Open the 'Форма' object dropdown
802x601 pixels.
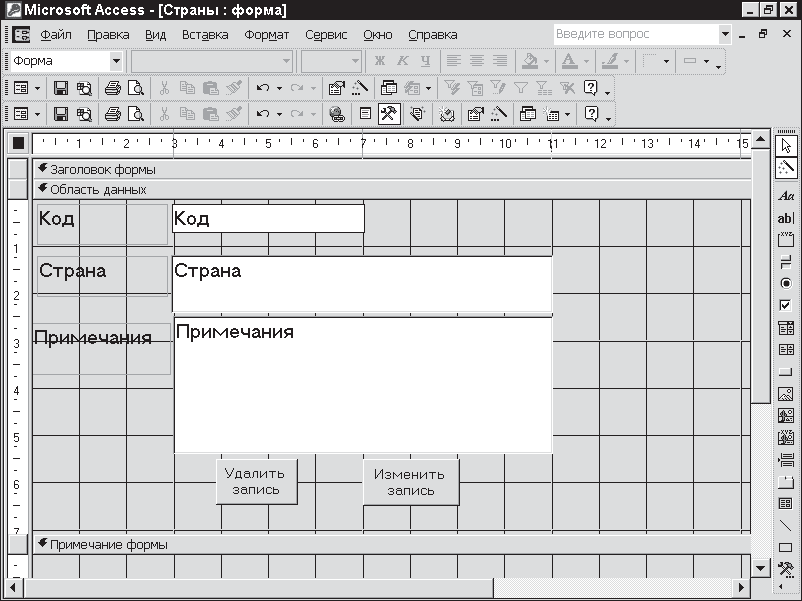pyautogui.click(x=116, y=62)
